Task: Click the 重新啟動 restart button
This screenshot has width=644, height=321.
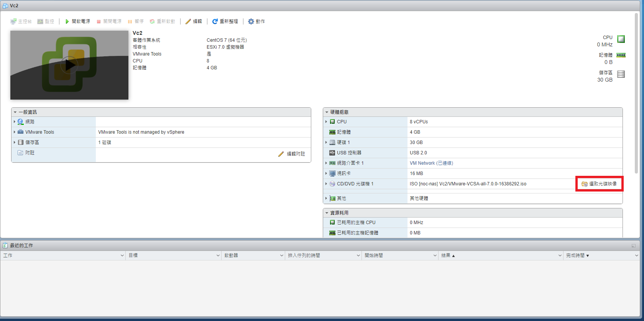Action: [163, 21]
